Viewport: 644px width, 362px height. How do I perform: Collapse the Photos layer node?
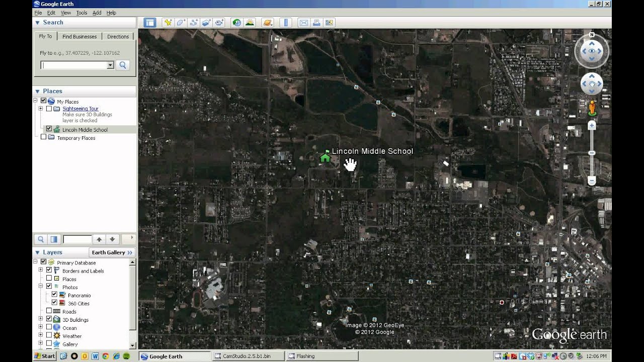[41, 287]
